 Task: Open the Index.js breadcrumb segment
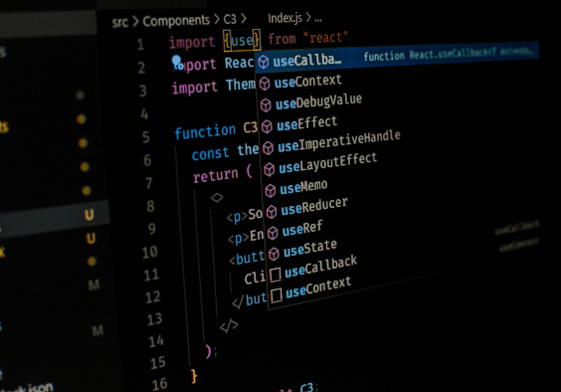point(284,18)
